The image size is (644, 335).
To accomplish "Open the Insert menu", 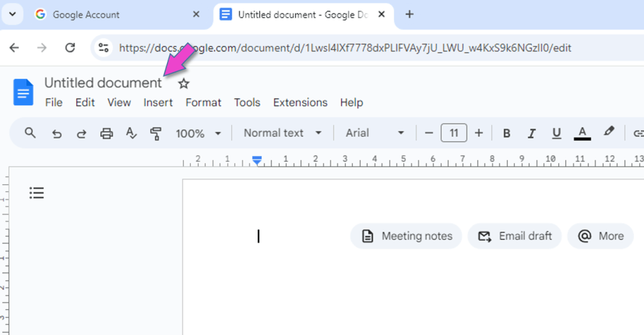I will coord(158,102).
